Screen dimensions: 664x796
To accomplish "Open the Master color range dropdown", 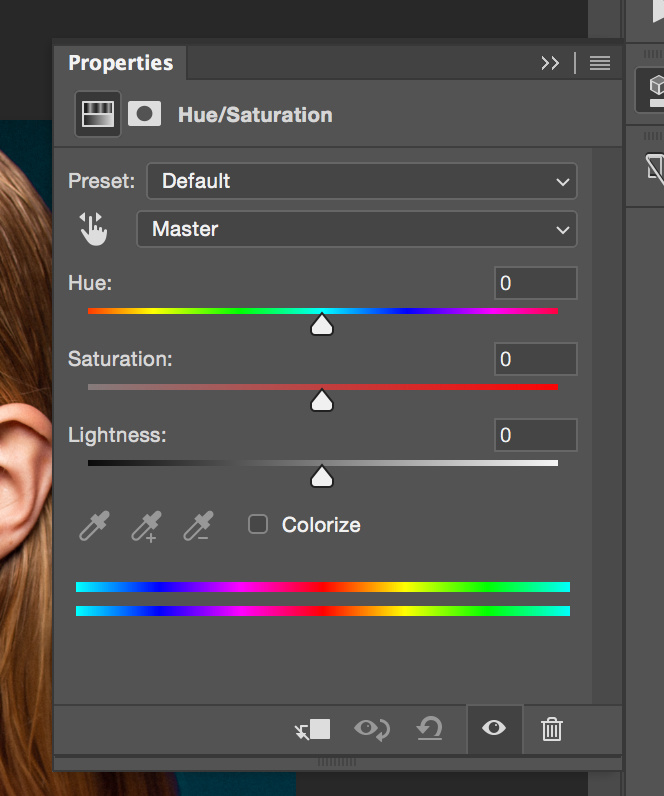I will click(x=356, y=229).
